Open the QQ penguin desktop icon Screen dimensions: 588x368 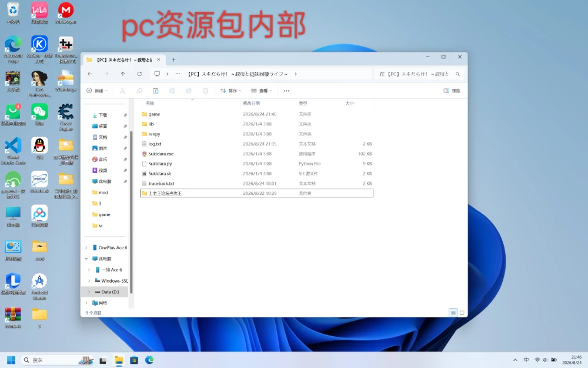pos(39,148)
